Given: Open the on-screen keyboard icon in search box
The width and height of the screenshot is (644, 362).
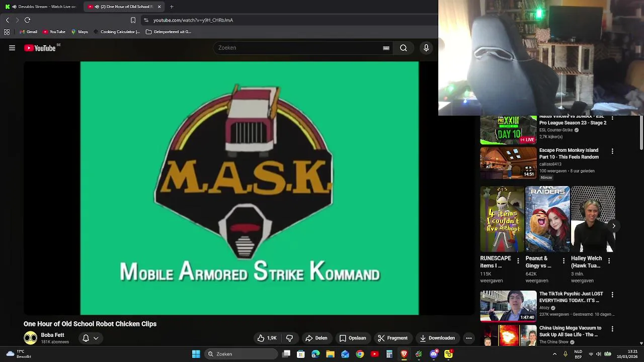Looking at the screenshot, I should 386,48.
